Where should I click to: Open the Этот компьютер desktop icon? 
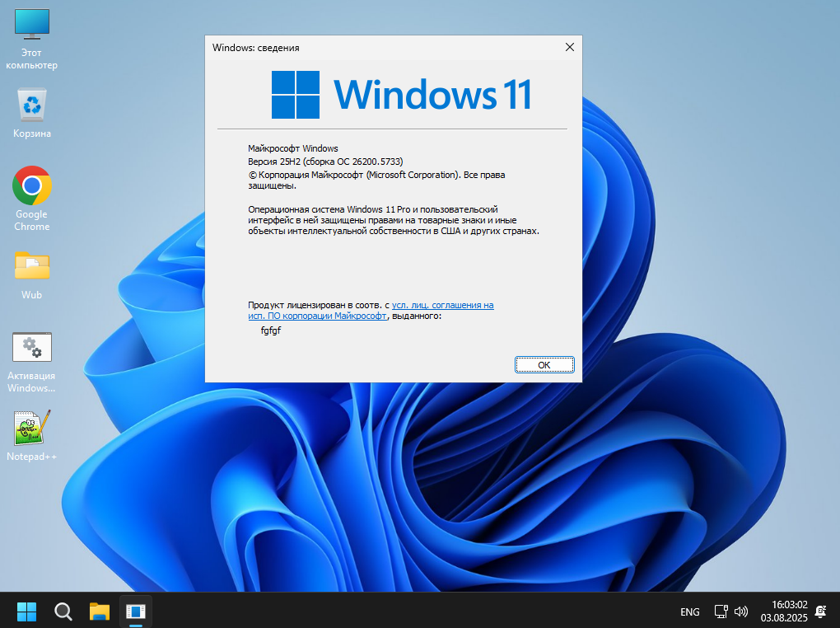[31, 40]
